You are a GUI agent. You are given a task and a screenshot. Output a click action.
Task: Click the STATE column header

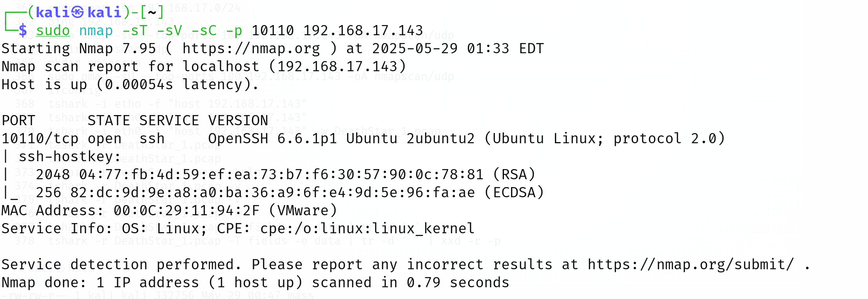coord(109,121)
